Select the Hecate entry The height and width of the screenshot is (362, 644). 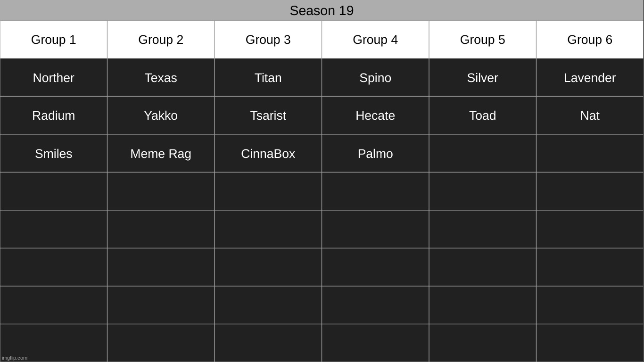coord(375,115)
